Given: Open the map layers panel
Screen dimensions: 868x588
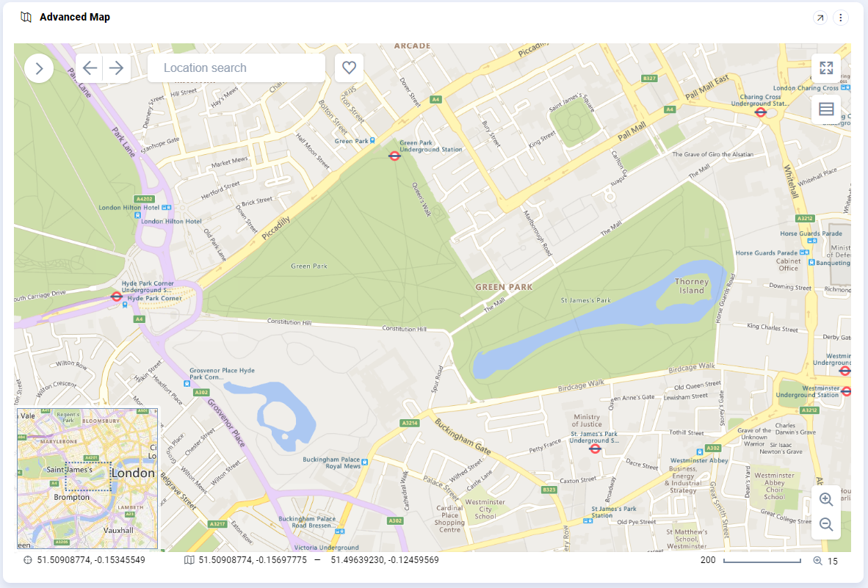Looking at the screenshot, I should (x=826, y=109).
